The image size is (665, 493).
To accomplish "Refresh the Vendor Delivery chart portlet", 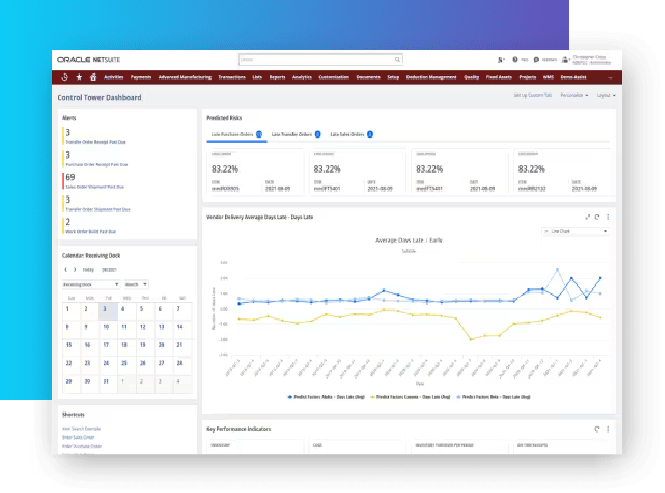I will (x=597, y=216).
